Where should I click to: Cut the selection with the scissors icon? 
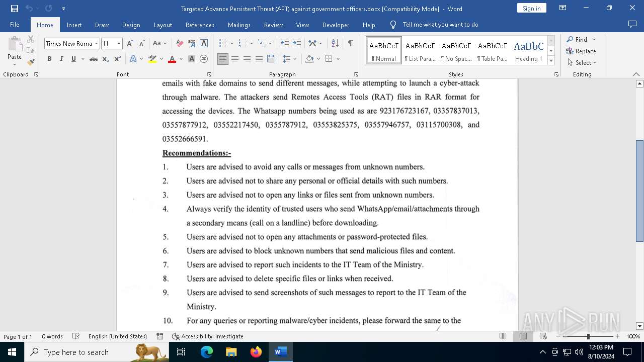click(x=31, y=39)
